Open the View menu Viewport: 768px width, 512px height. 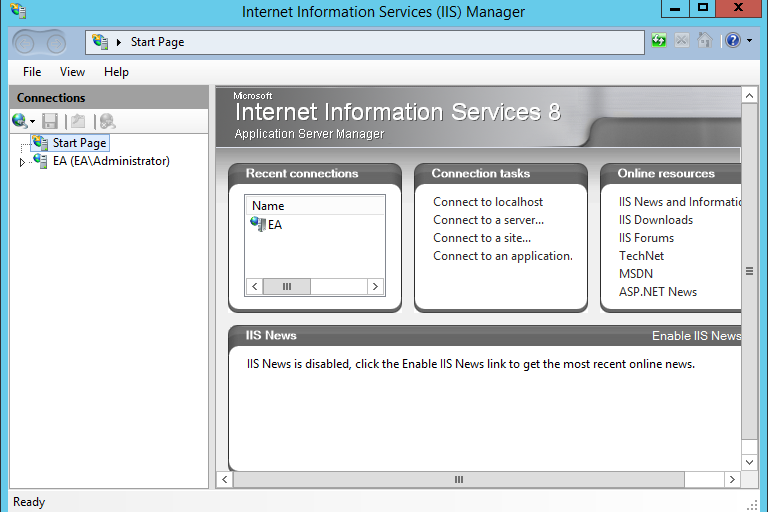point(72,72)
